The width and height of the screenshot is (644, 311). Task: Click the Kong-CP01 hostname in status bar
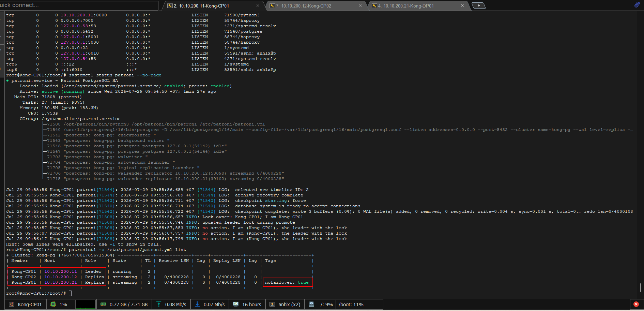tap(30, 305)
